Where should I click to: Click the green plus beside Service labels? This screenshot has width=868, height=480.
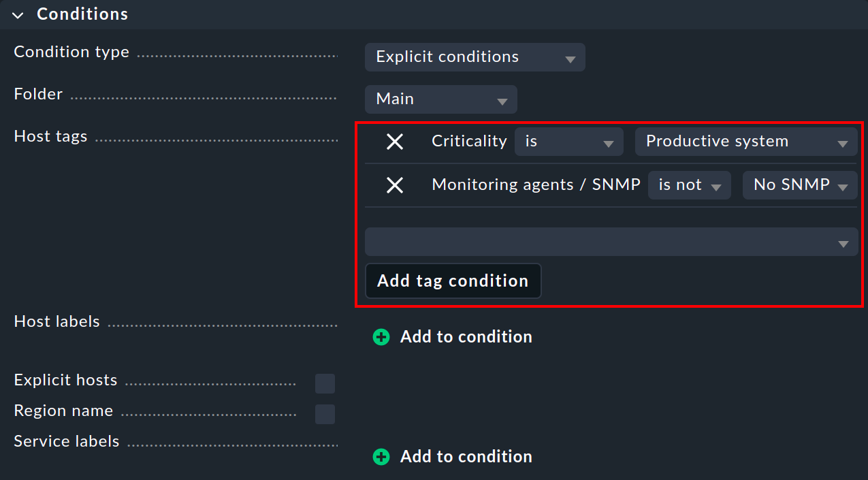[381, 457]
